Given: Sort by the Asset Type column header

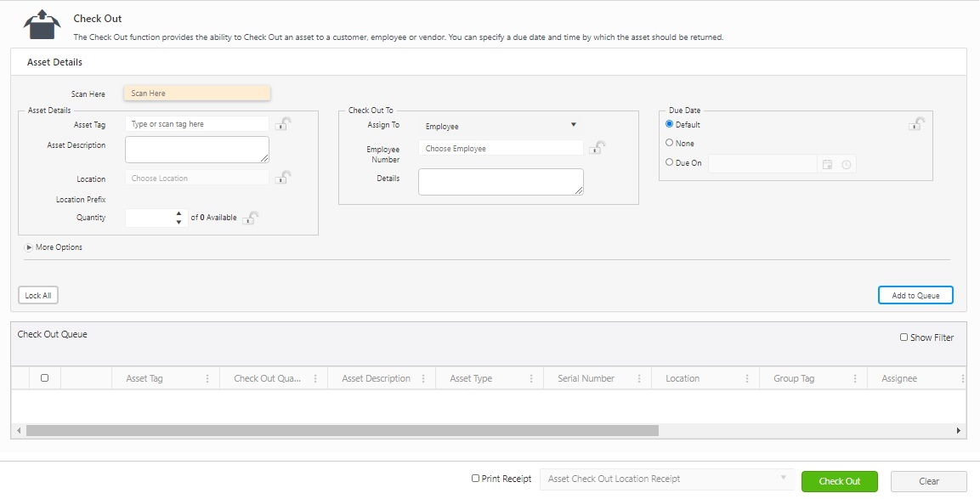Looking at the screenshot, I should tap(471, 378).
